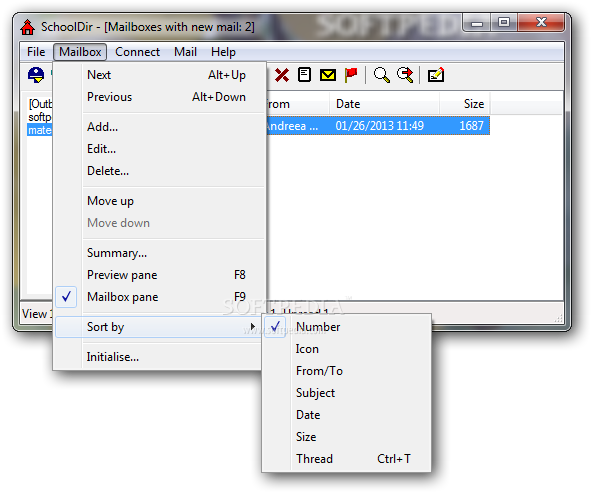Click the magnifying glass search icon
This screenshot has width=592, height=493.
381,75
